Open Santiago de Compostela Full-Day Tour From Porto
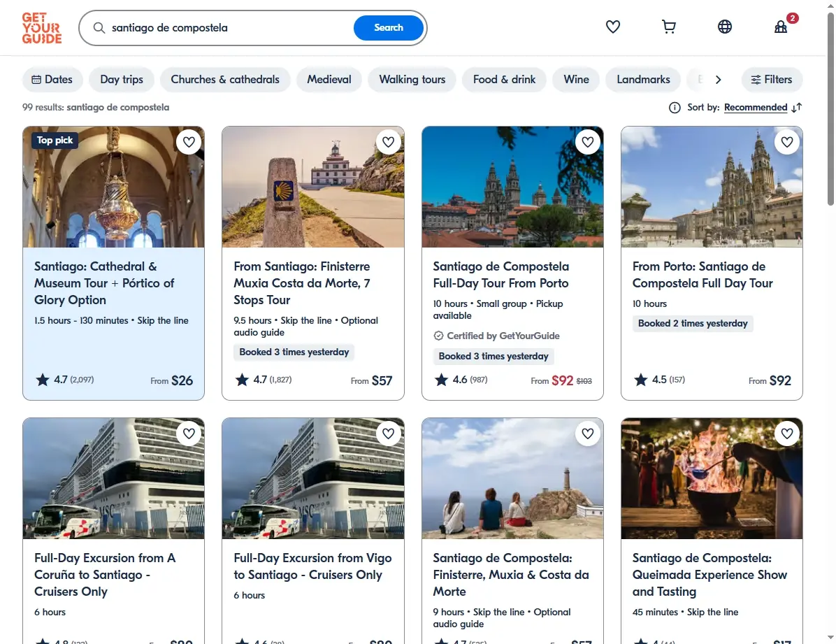This screenshot has width=836, height=644. [x=501, y=275]
